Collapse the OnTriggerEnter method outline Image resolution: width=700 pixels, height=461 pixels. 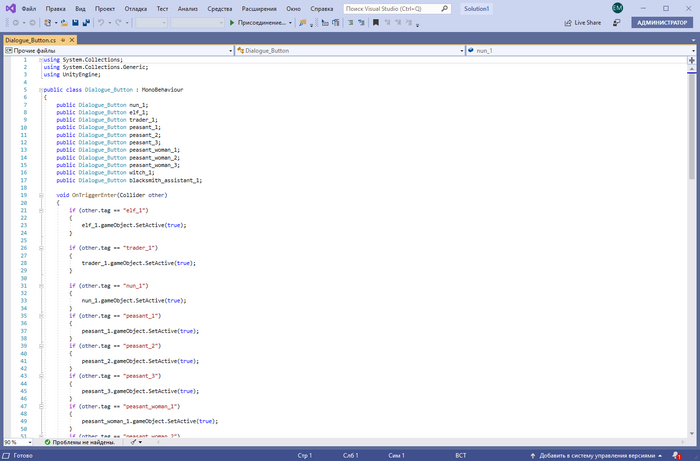click(x=39, y=195)
